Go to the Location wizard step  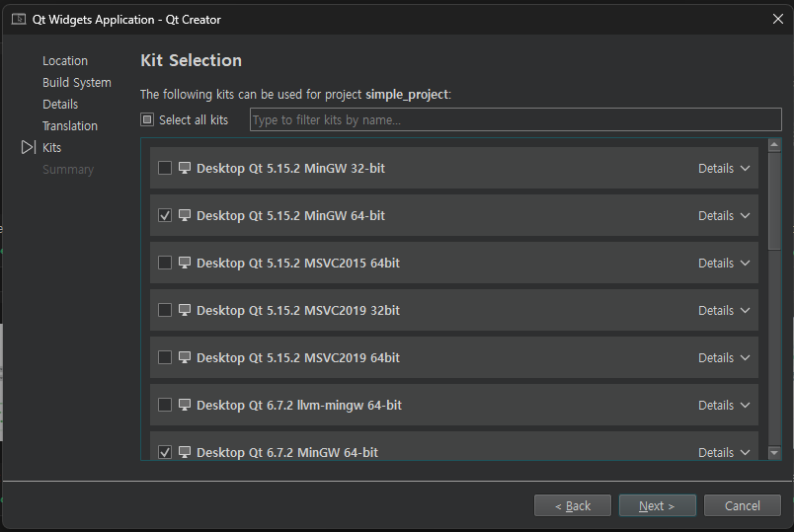pos(65,60)
